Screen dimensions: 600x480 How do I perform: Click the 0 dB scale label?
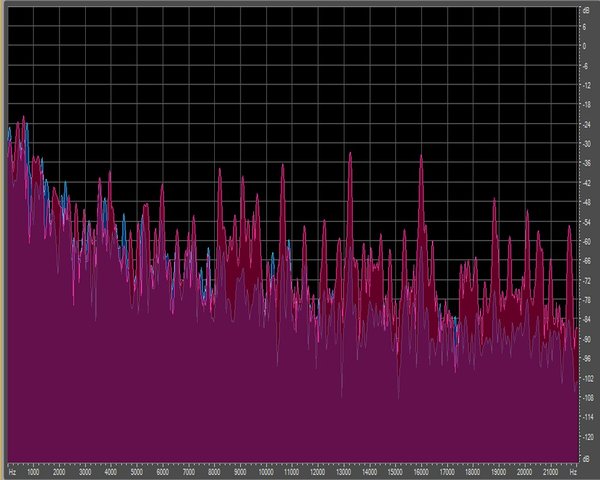584,46
